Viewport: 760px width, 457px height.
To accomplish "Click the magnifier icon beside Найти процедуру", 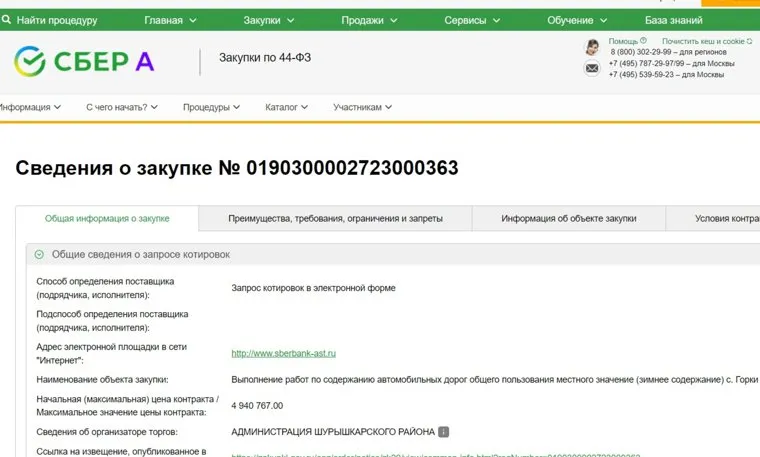I will tap(8, 20).
